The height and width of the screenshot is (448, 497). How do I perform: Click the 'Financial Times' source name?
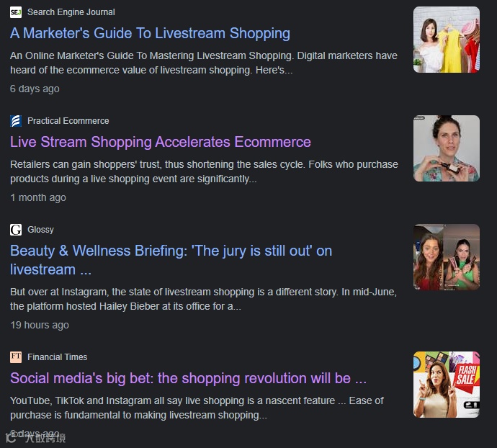pyautogui.click(x=58, y=357)
